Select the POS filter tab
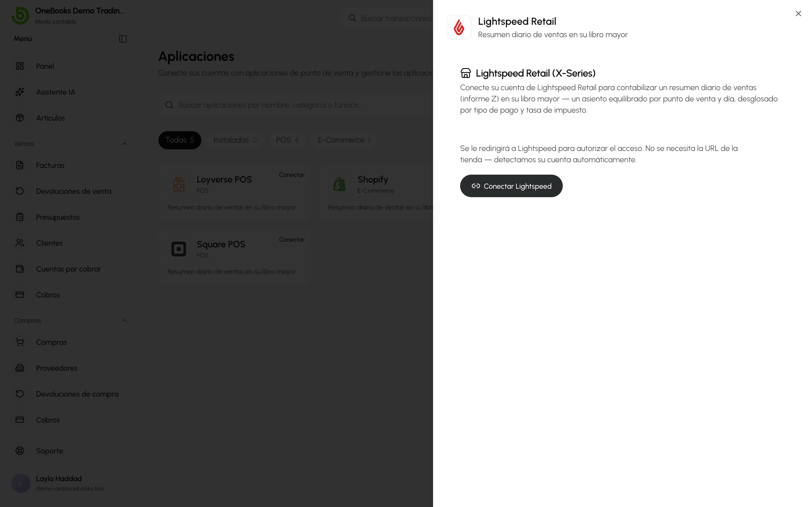Viewport: 812px width, 507px height. click(287, 140)
